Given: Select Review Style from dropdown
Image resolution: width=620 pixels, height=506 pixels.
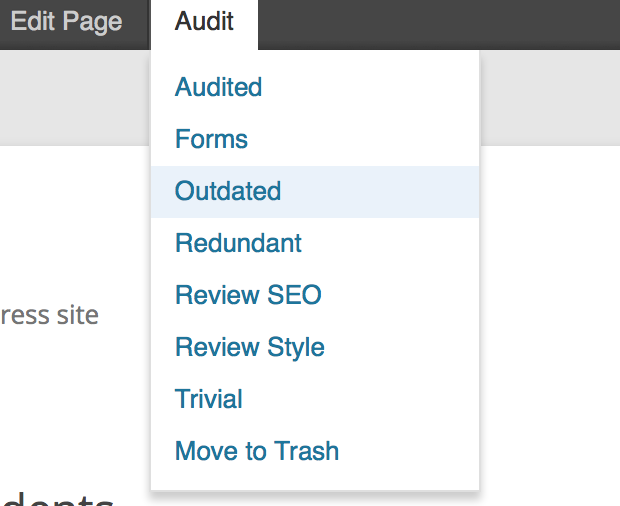Looking at the screenshot, I should coord(315,347).
